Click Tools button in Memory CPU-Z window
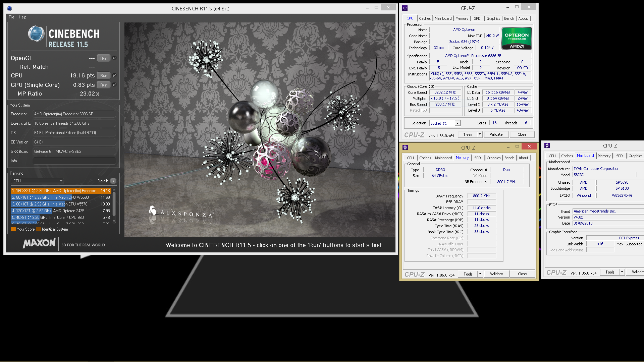Image resolution: width=644 pixels, height=362 pixels. [x=468, y=274]
